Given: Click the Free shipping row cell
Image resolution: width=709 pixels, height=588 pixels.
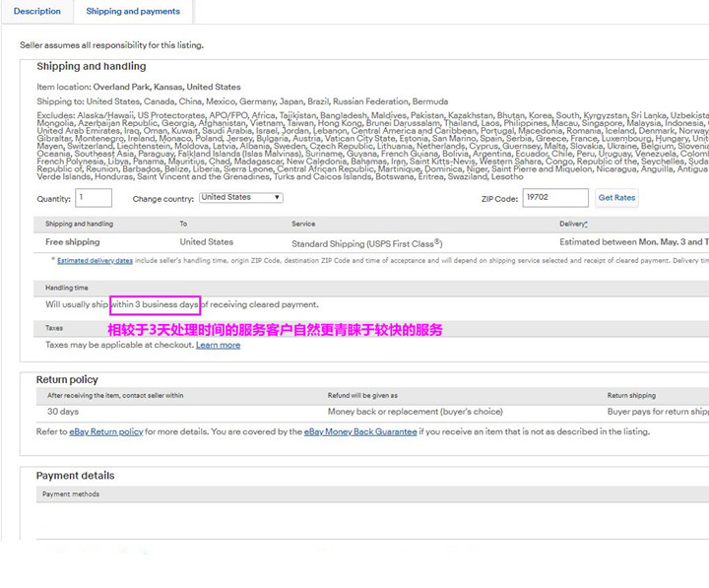Looking at the screenshot, I should [x=72, y=242].
